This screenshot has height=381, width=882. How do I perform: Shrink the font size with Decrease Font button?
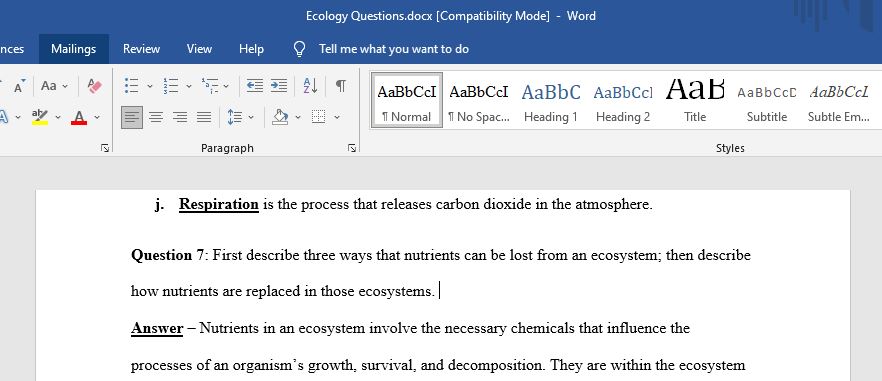tap(19, 86)
